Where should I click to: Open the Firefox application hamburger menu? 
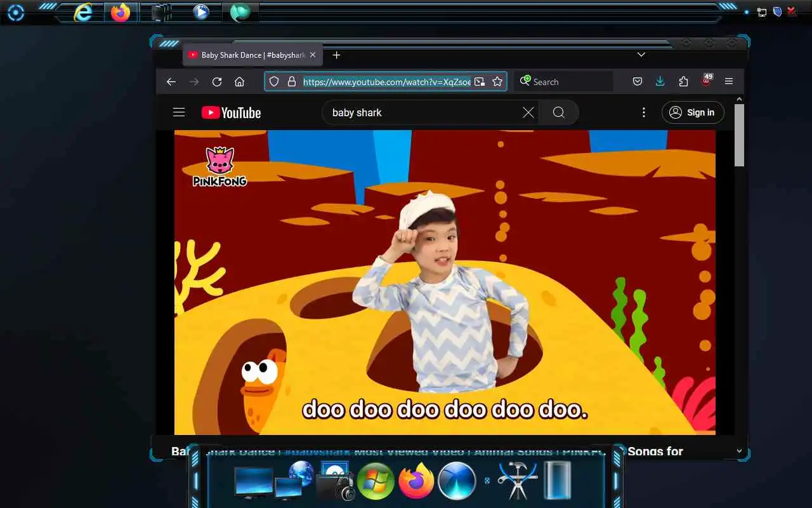(x=729, y=81)
